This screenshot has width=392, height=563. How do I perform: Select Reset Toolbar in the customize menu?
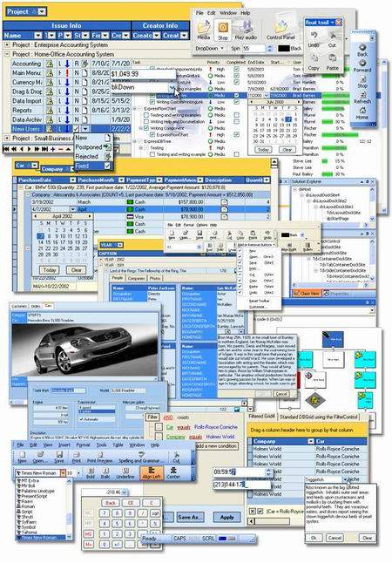pyautogui.click(x=260, y=301)
